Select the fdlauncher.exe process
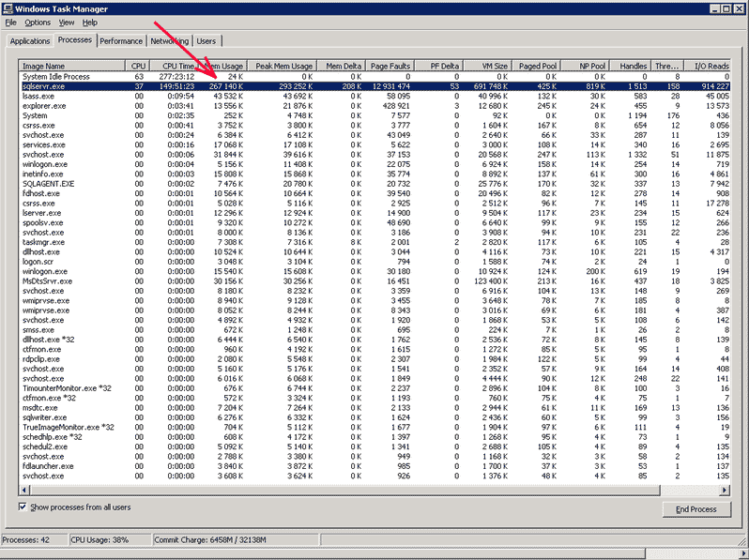 point(374,466)
